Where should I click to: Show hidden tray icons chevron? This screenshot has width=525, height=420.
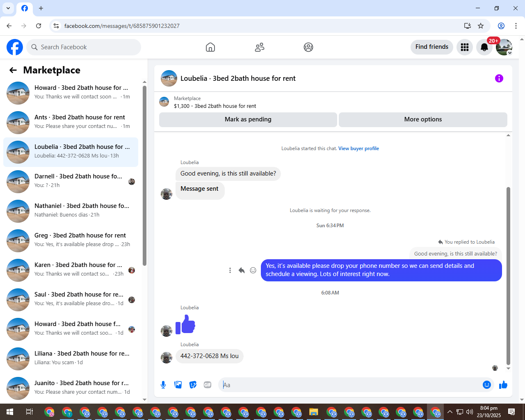(x=450, y=412)
